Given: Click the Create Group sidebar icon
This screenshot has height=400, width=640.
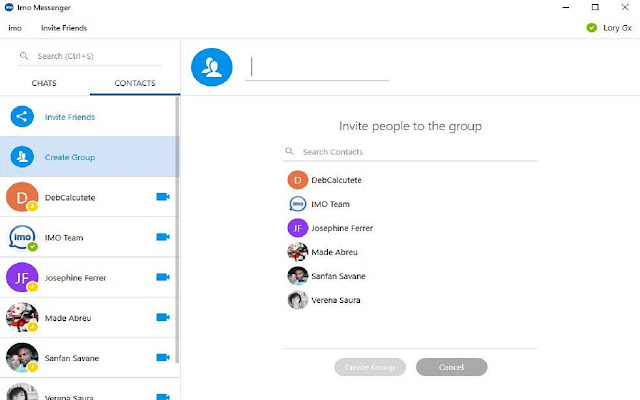Looking at the screenshot, I should click(x=22, y=157).
